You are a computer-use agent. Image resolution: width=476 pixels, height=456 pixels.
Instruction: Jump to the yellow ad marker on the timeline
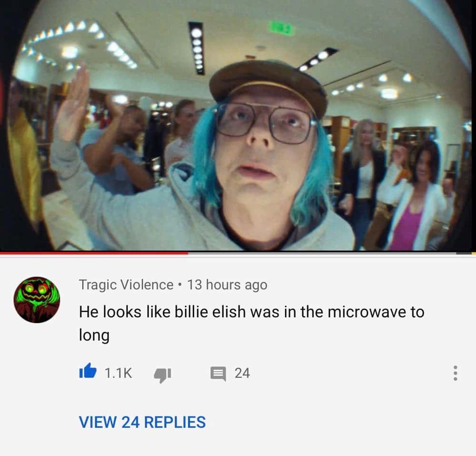pyautogui.click(x=474, y=253)
